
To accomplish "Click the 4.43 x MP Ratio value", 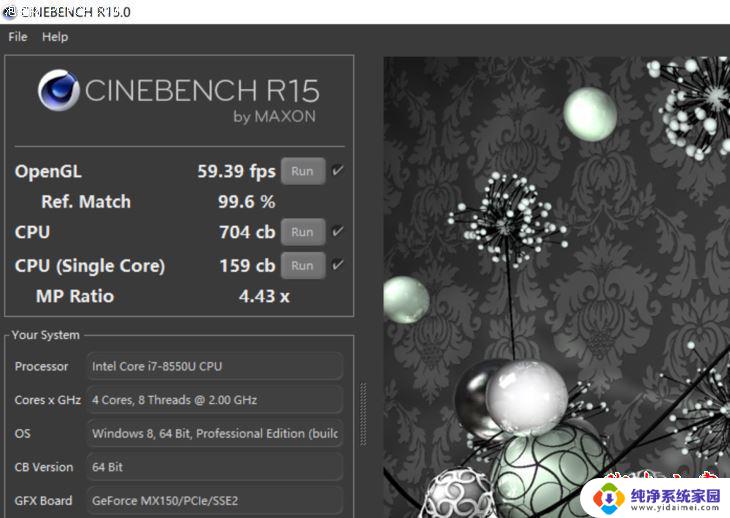I will 264,296.
